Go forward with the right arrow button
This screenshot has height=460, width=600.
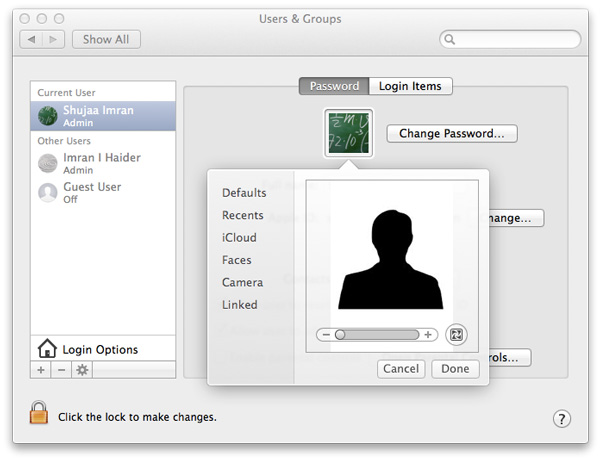[53, 39]
